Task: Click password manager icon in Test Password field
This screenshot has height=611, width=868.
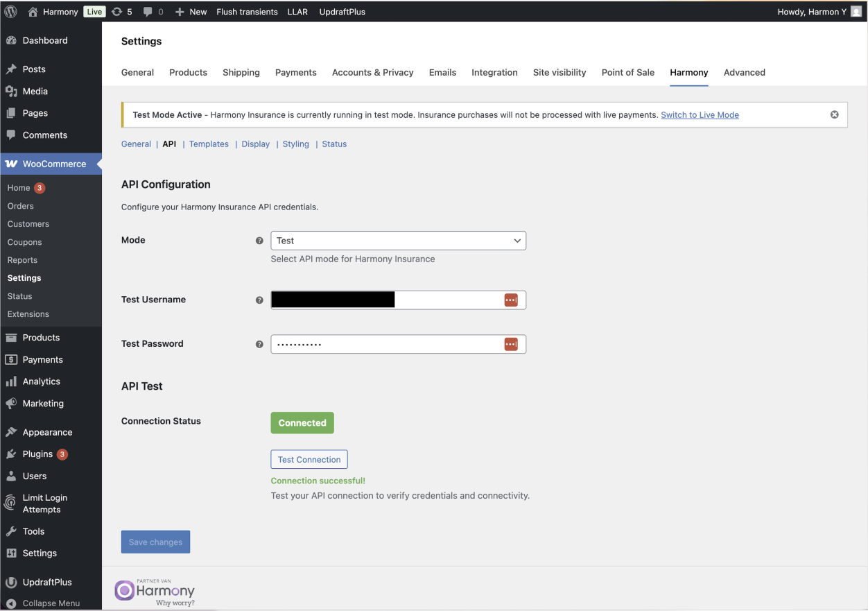Action: click(x=511, y=344)
